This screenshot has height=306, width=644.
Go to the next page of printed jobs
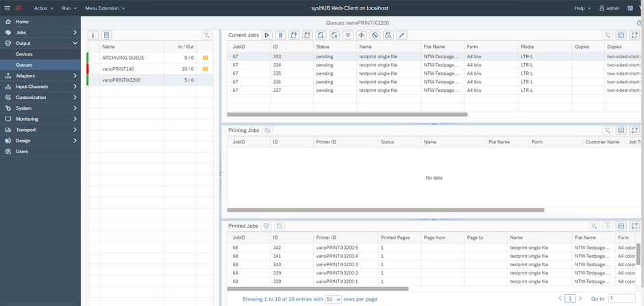[x=580, y=298]
